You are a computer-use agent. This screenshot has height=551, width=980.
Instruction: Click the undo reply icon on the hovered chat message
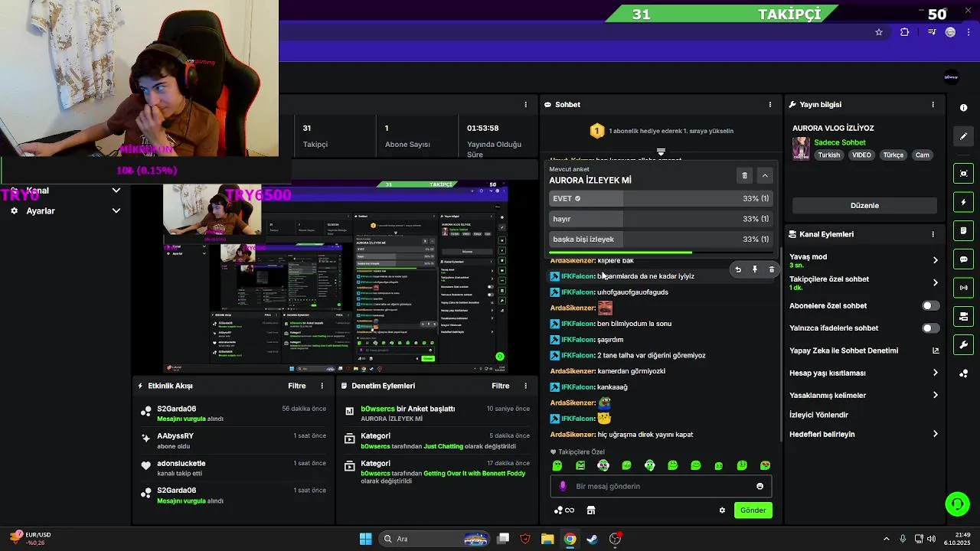(738, 269)
